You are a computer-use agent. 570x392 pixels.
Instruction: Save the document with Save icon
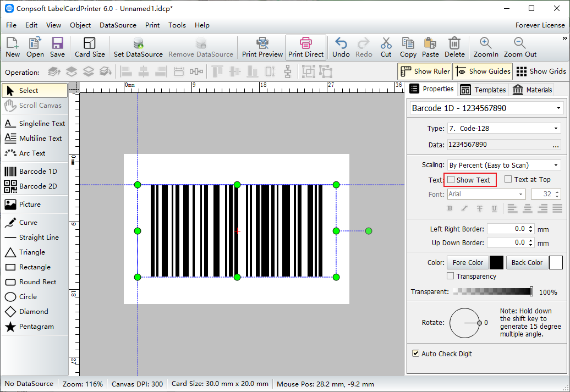pos(57,47)
